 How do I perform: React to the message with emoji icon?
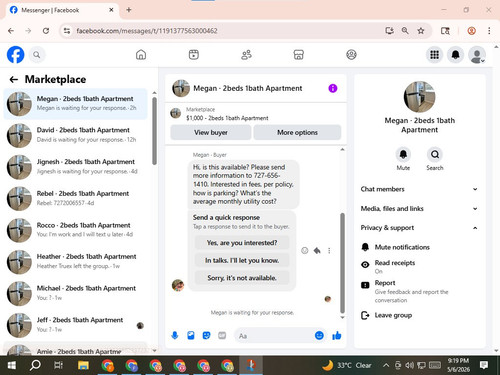coord(305,250)
